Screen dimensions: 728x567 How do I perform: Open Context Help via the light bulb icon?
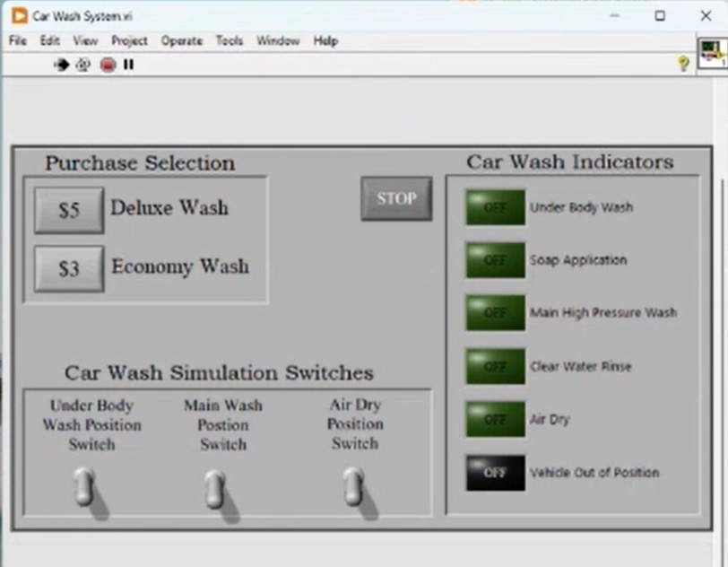pyautogui.click(x=684, y=64)
